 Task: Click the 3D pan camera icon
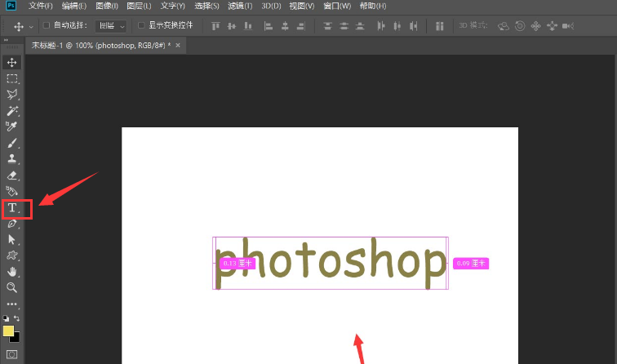[535, 26]
